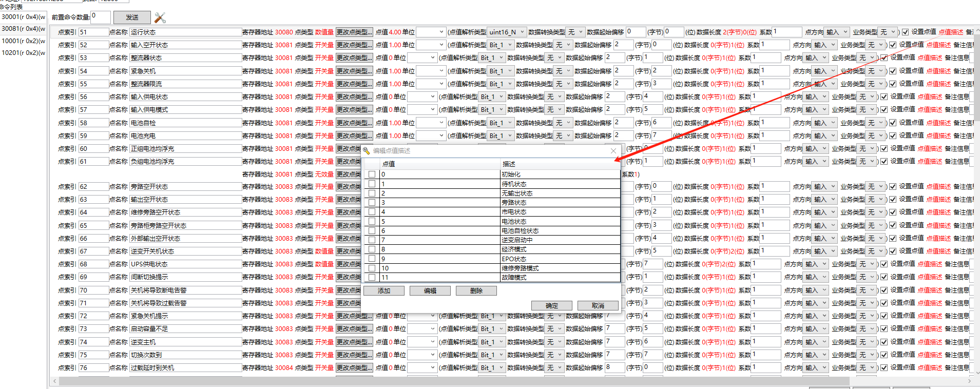Click the key icon in dialog title bar

point(367,150)
